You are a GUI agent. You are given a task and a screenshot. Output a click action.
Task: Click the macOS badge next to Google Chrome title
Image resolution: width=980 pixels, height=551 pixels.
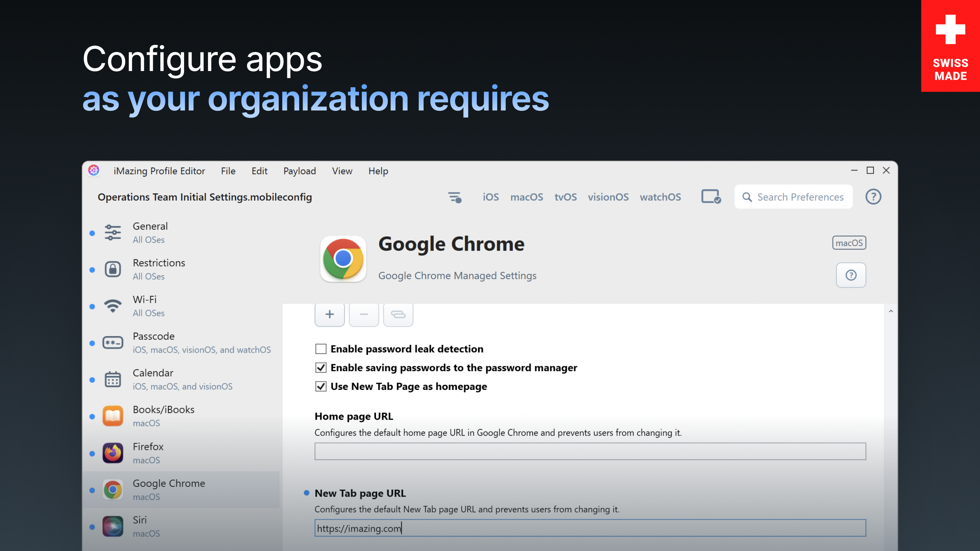point(849,243)
